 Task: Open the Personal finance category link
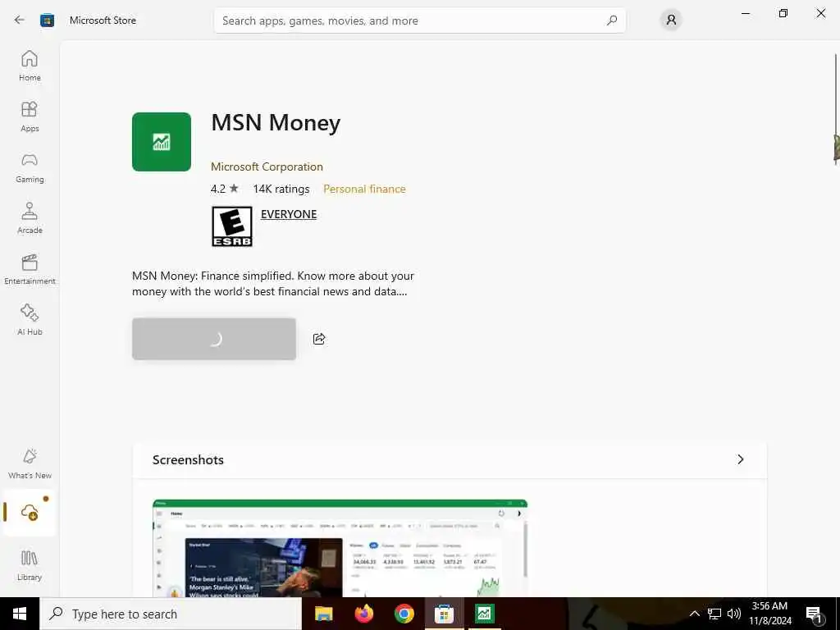tap(364, 189)
